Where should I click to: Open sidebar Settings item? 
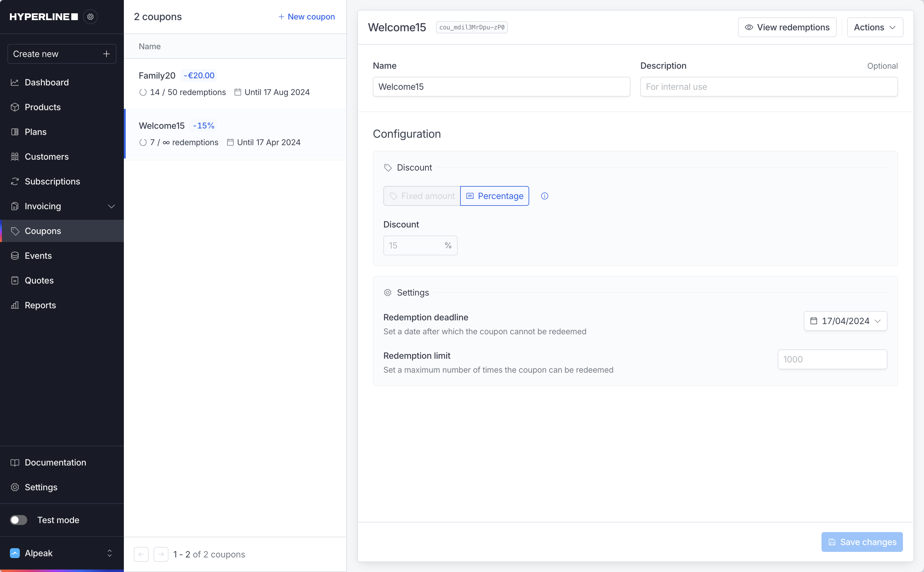coord(62,487)
